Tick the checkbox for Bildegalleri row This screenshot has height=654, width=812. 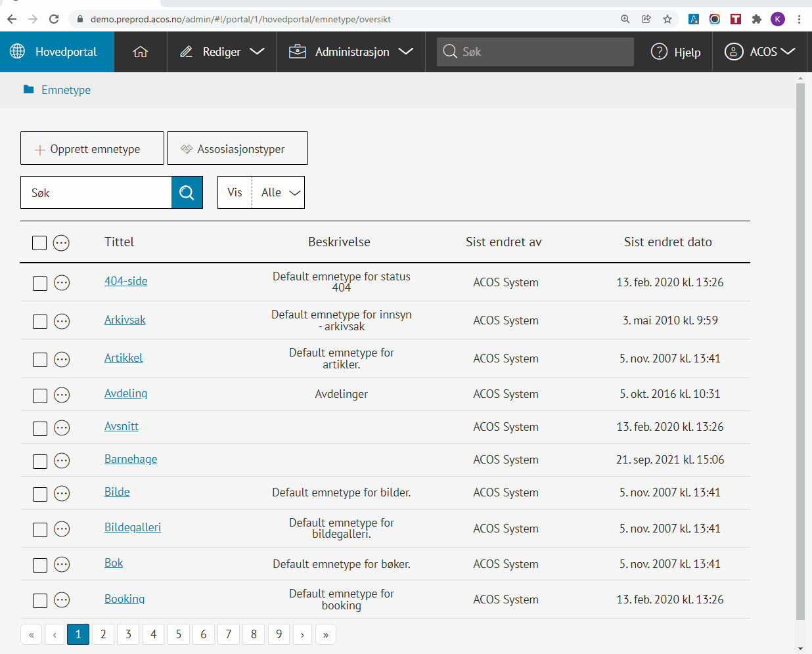pyautogui.click(x=40, y=529)
